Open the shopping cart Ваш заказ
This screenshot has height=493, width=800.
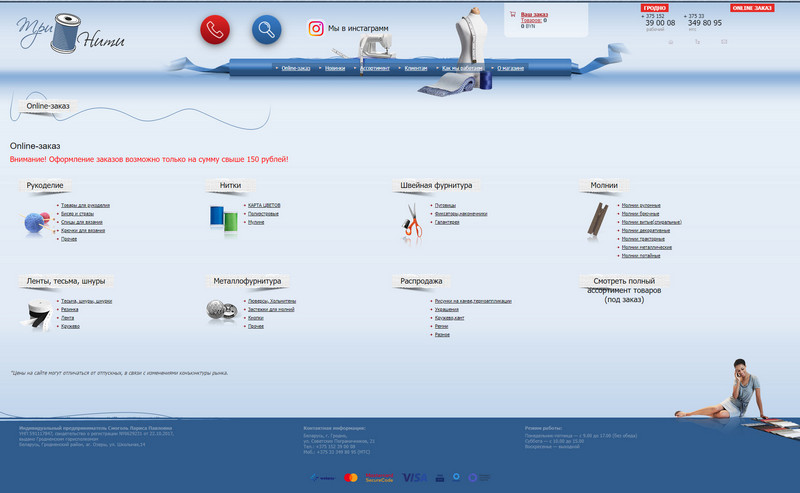point(533,14)
